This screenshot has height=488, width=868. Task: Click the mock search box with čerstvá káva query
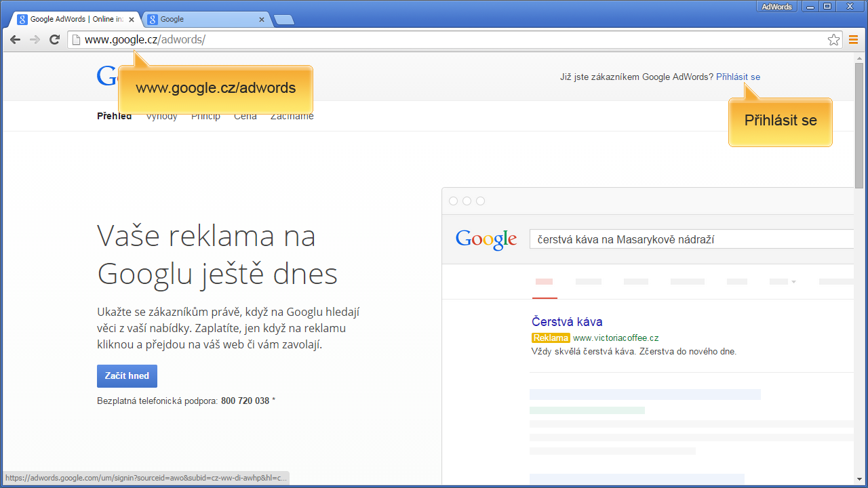point(692,239)
